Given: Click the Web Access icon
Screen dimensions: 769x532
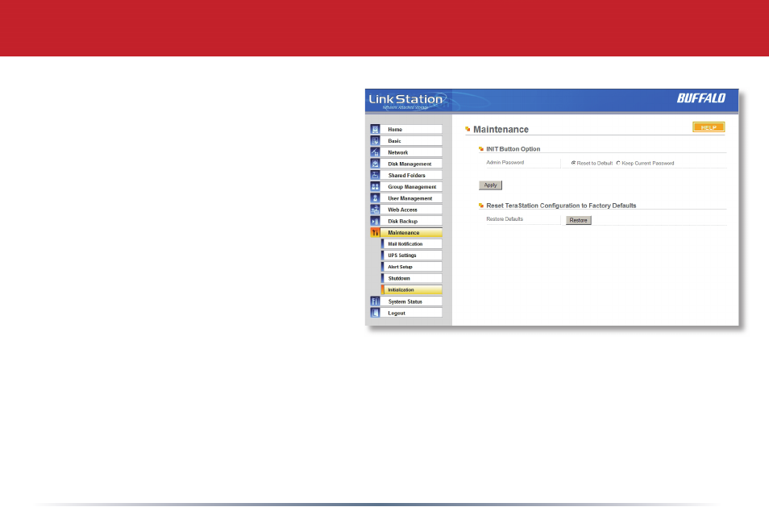Looking at the screenshot, I should click(x=375, y=210).
